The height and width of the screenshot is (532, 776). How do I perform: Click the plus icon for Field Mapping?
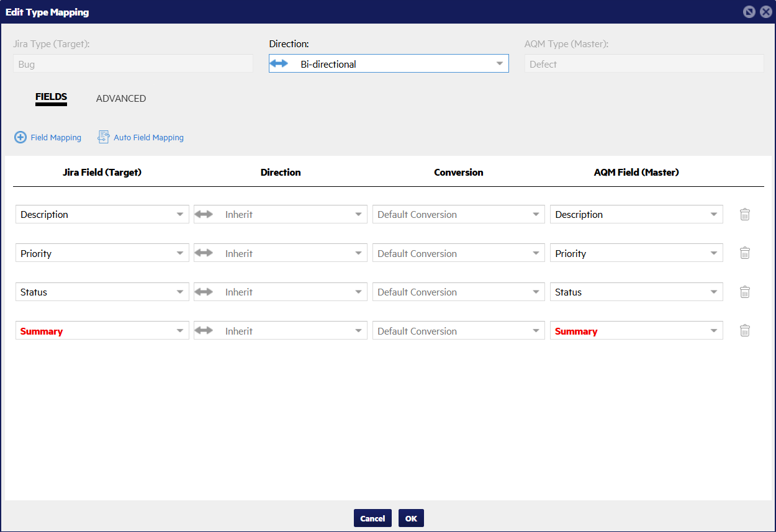tap(20, 138)
